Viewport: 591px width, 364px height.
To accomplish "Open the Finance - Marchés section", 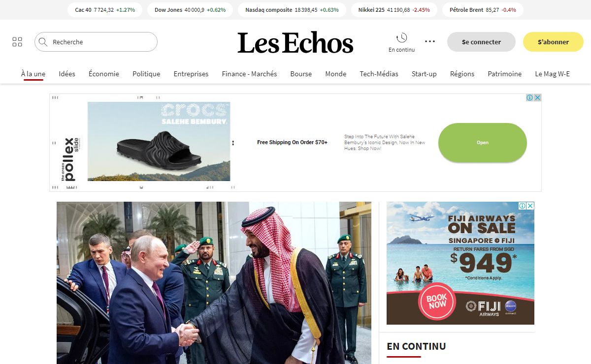I will 249,74.
